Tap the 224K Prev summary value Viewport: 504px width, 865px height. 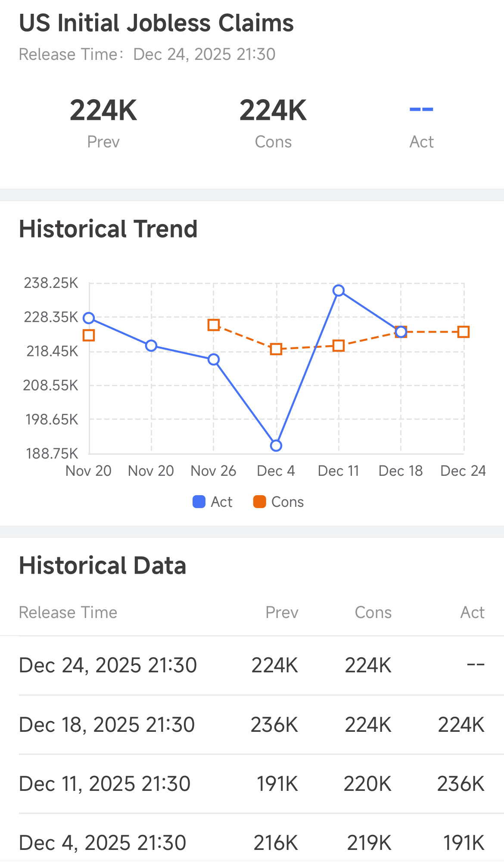(103, 111)
